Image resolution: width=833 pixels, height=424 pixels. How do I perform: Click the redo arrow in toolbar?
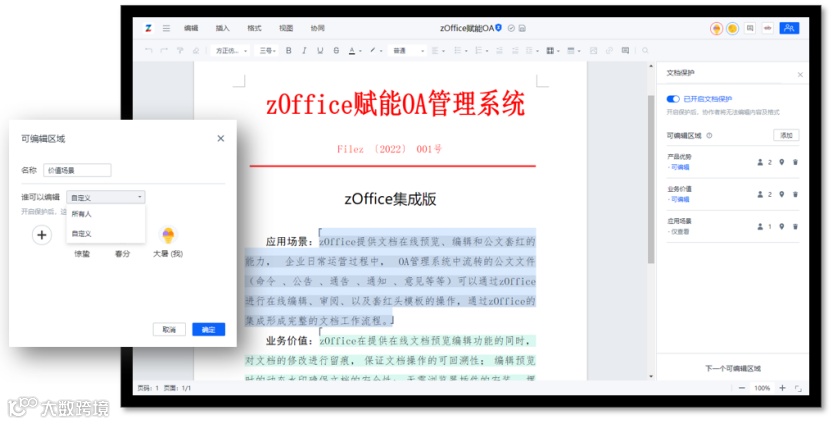pyautogui.click(x=164, y=50)
